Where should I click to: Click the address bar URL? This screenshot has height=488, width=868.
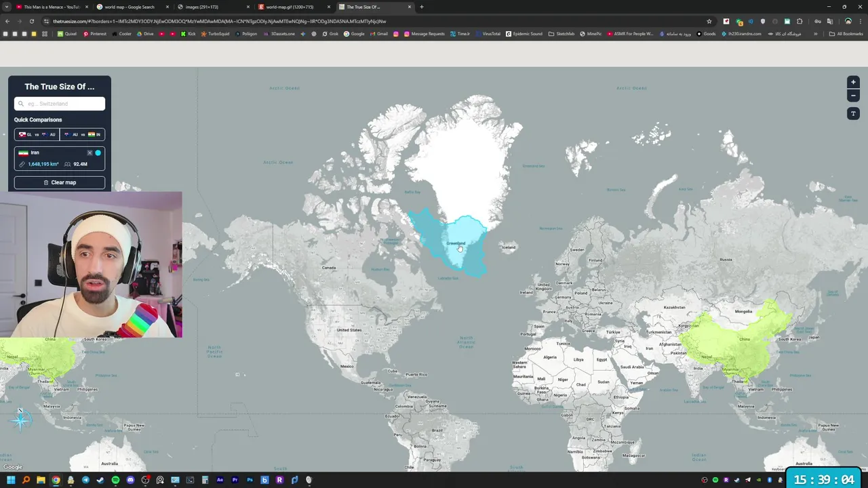click(x=219, y=21)
